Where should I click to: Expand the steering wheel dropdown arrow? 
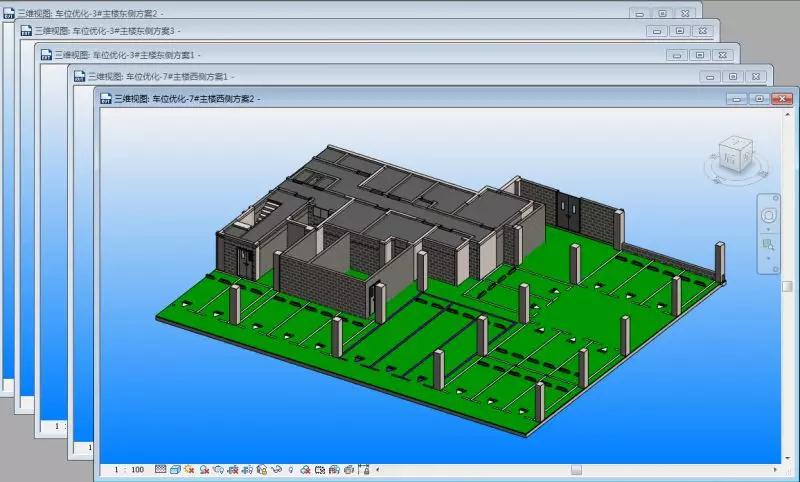(x=768, y=229)
